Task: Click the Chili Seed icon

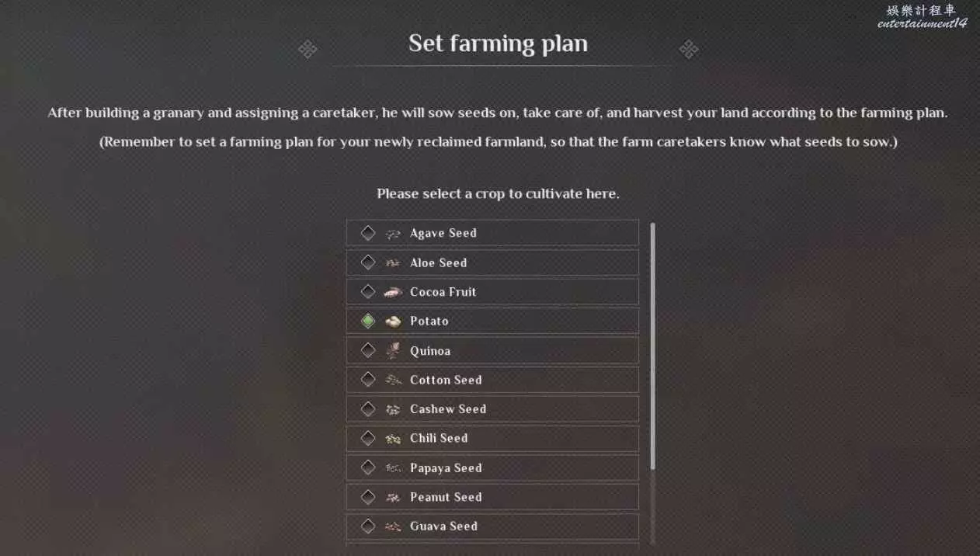Action: tap(393, 439)
